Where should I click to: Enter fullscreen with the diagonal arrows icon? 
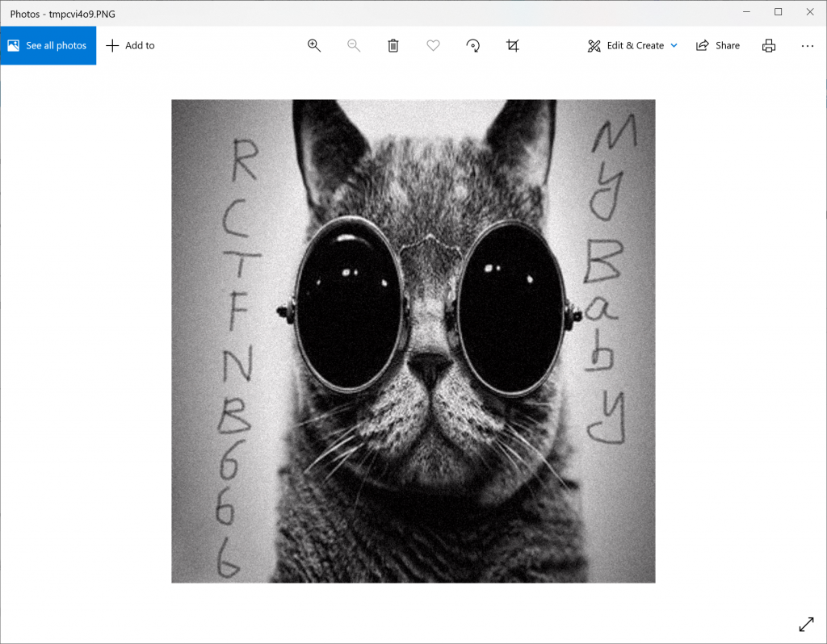806,624
